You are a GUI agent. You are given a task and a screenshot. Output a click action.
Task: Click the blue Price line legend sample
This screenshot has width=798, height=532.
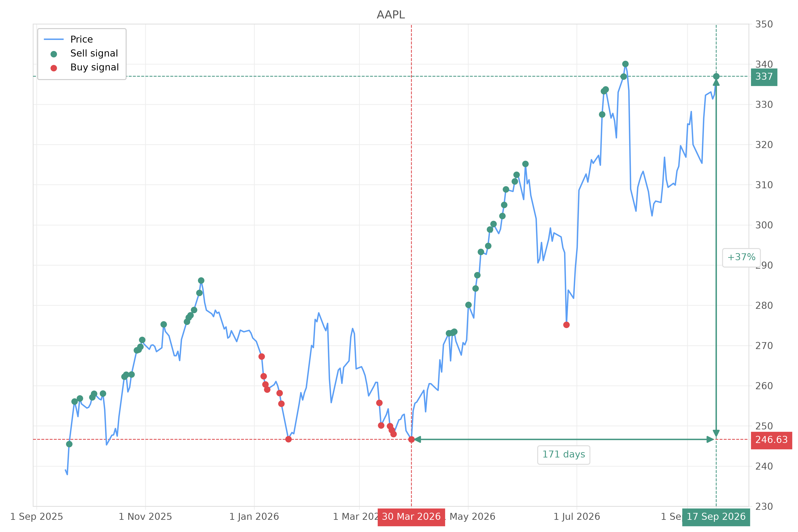(x=54, y=39)
